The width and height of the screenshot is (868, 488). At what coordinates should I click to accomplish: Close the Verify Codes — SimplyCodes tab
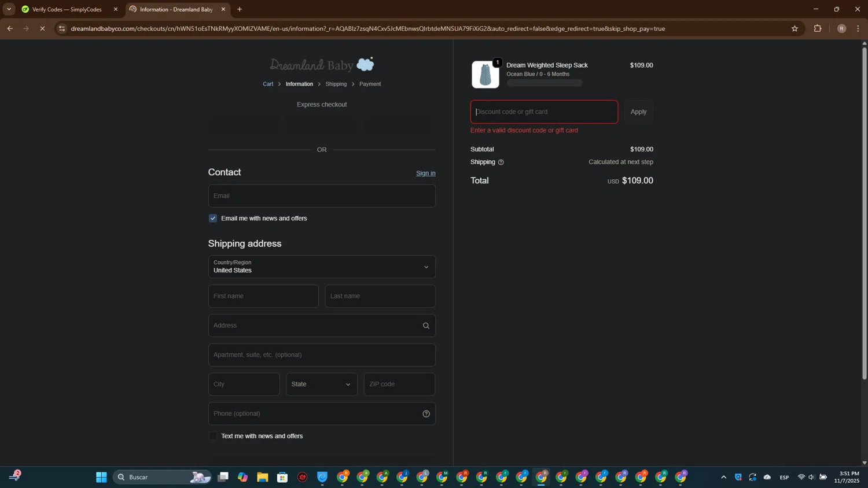point(115,9)
